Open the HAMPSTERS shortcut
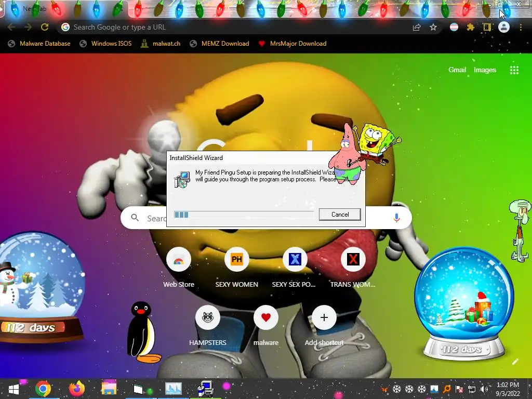 208,326
